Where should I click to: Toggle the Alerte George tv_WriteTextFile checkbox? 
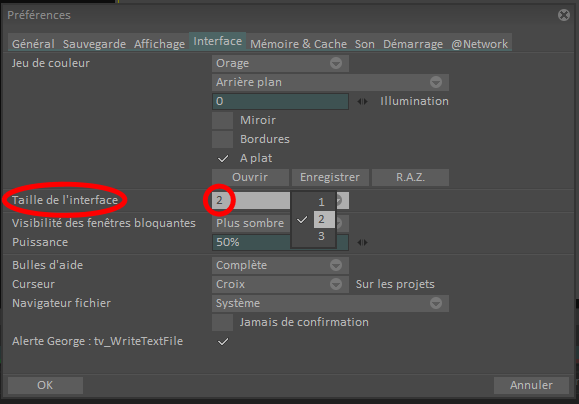pos(223,342)
